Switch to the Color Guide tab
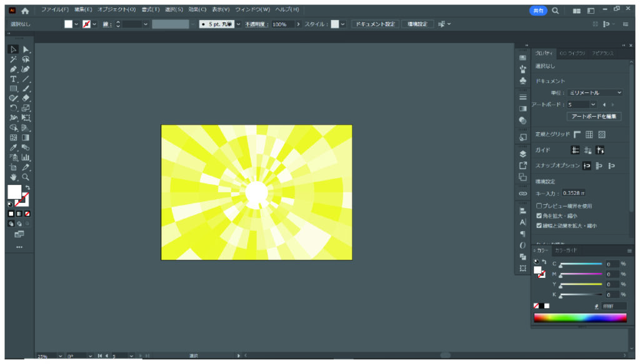Image resolution: width=640 pixels, height=364 pixels. click(x=566, y=250)
